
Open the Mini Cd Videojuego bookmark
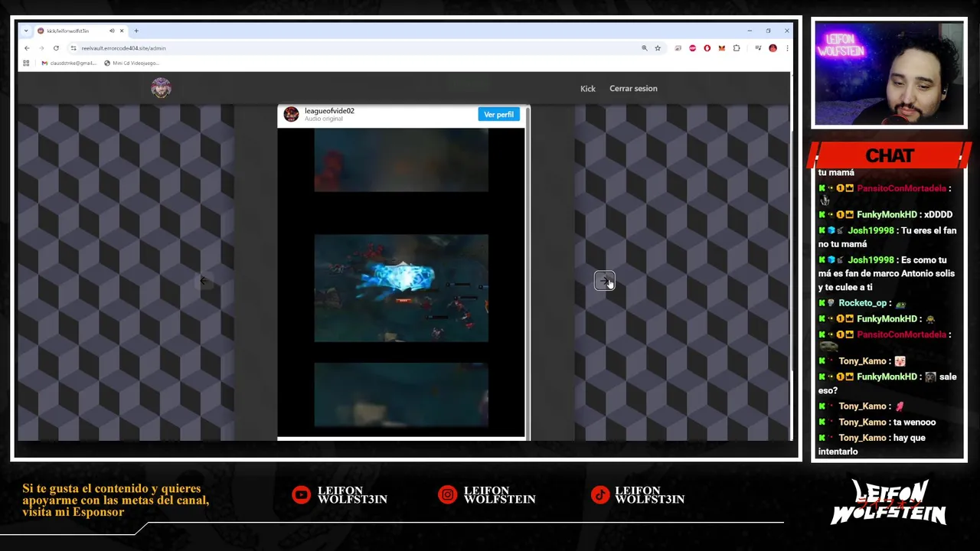[131, 64]
